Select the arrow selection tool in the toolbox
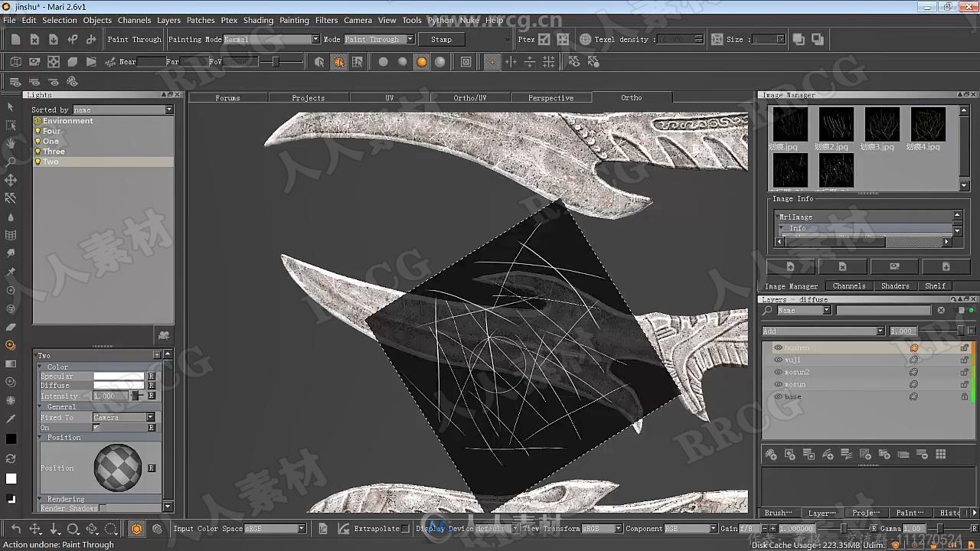Screen dimensions: 980x551 point(11,106)
